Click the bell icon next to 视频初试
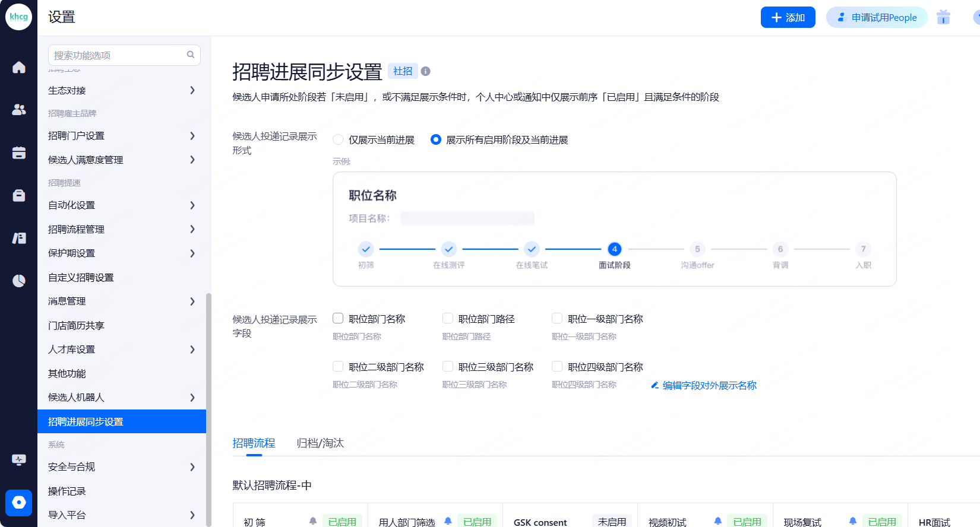The height and width of the screenshot is (527, 980). tap(717, 521)
